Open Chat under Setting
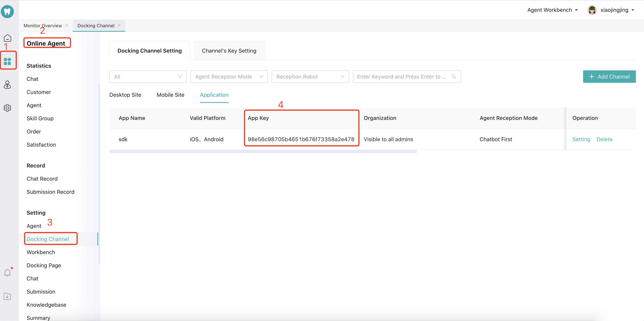The image size is (644, 321). tap(32, 278)
